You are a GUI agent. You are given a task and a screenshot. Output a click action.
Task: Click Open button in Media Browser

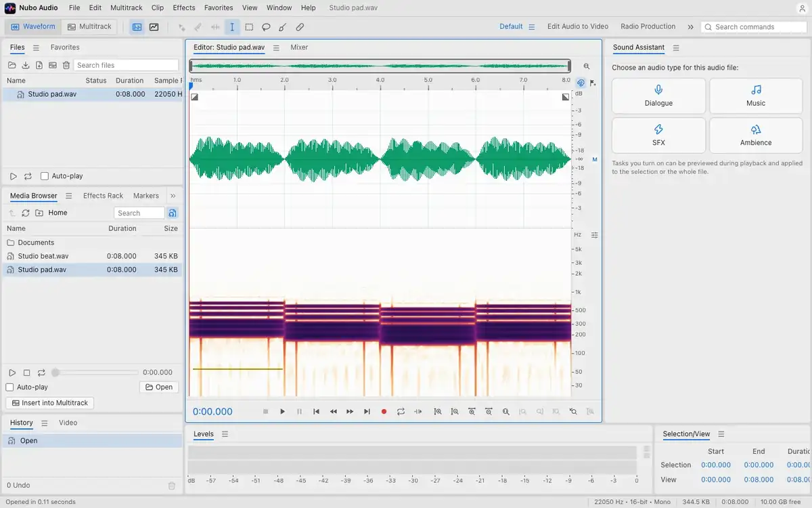coord(159,387)
